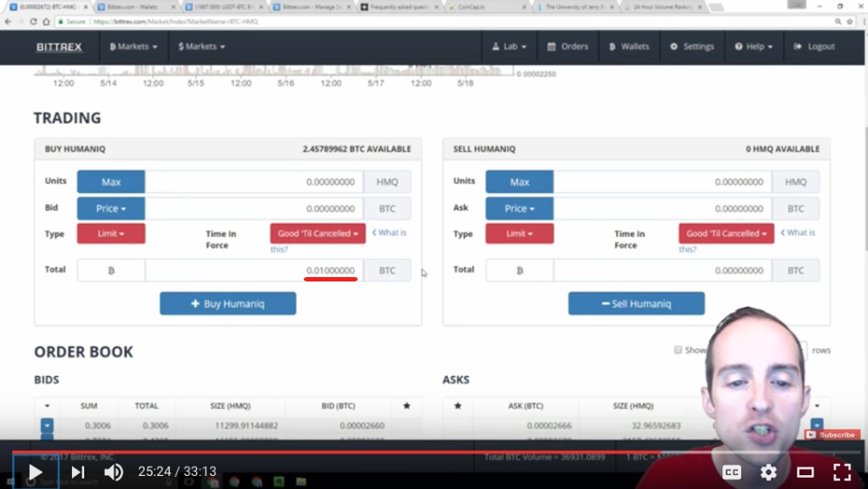Open Settings in navigation bar
Image resolution: width=868 pixels, height=489 pixels.
[692, 47]
